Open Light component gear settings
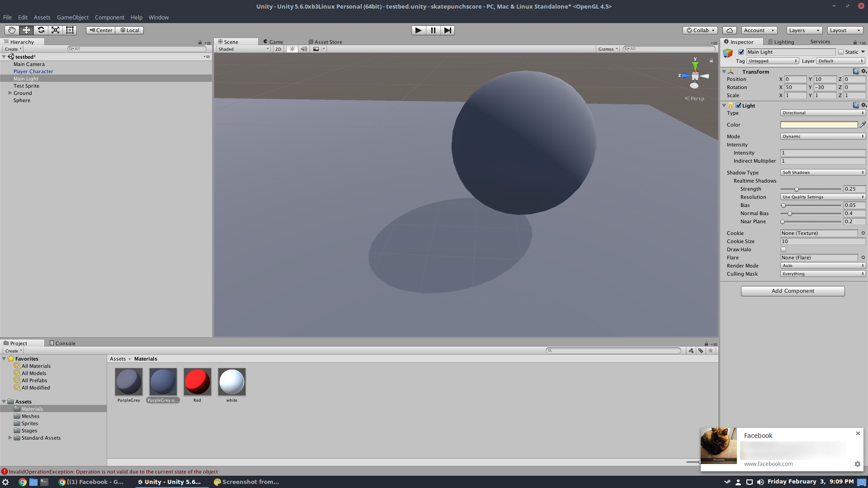The image size is (868, 488). [864, 105]
